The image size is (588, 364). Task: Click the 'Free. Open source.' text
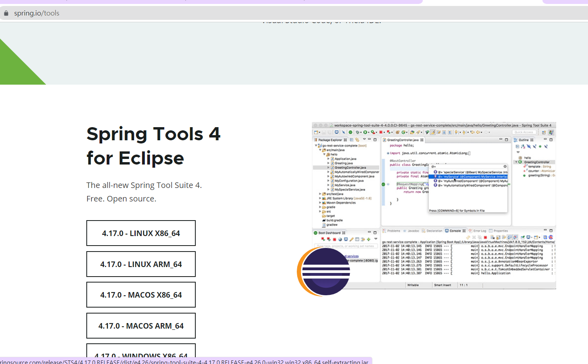pos(121,199)
